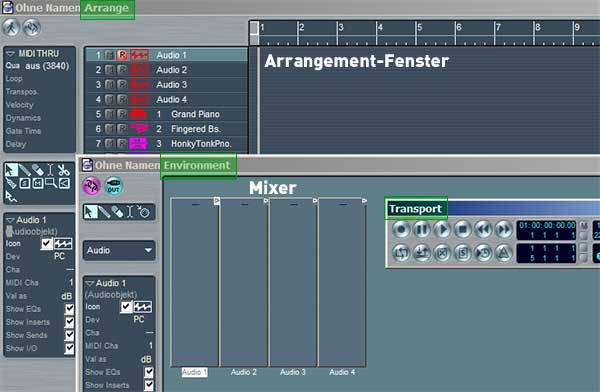
Task: Click the Rewind button in the Transport
Action: click(483, 230)
